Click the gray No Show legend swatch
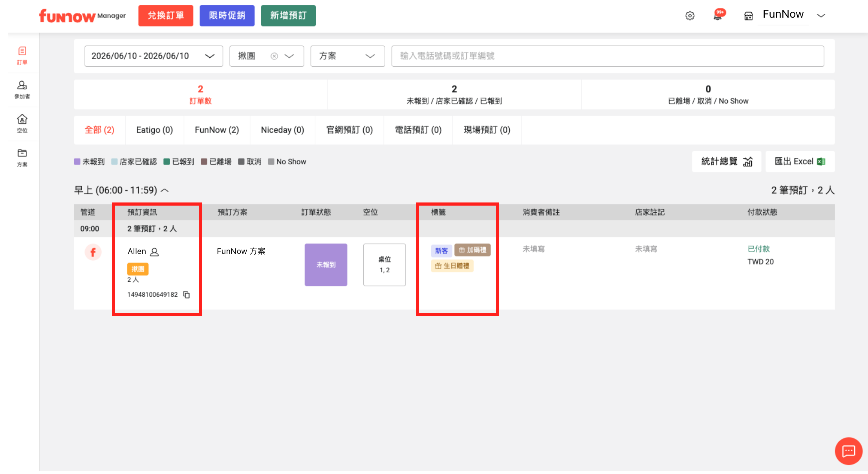 (271, 162)
